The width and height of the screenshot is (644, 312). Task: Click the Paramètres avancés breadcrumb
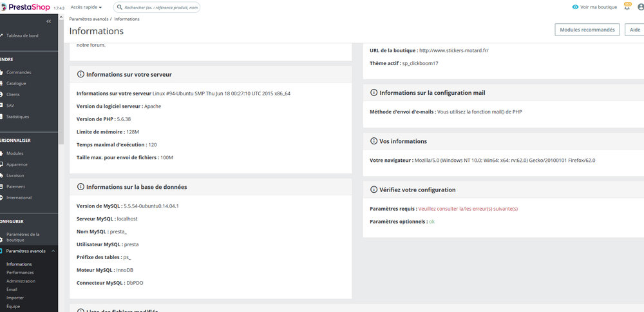(x=89, y=19)
